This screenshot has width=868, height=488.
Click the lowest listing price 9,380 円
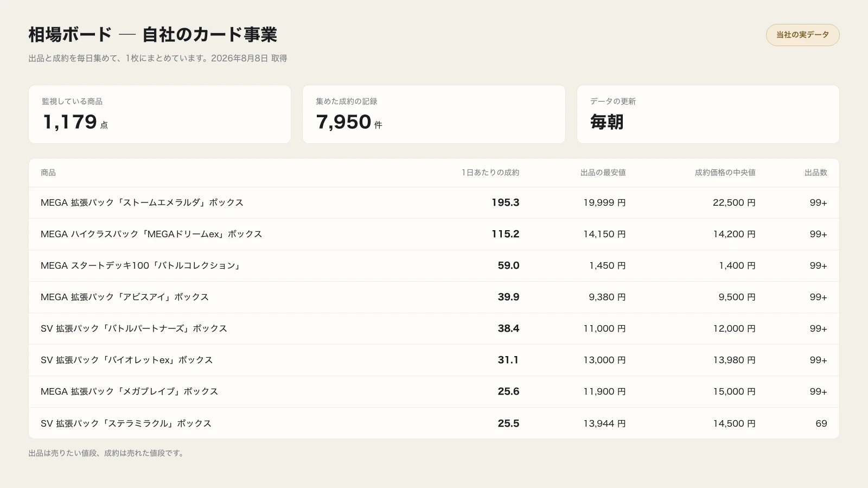click(x=607, y=297)
